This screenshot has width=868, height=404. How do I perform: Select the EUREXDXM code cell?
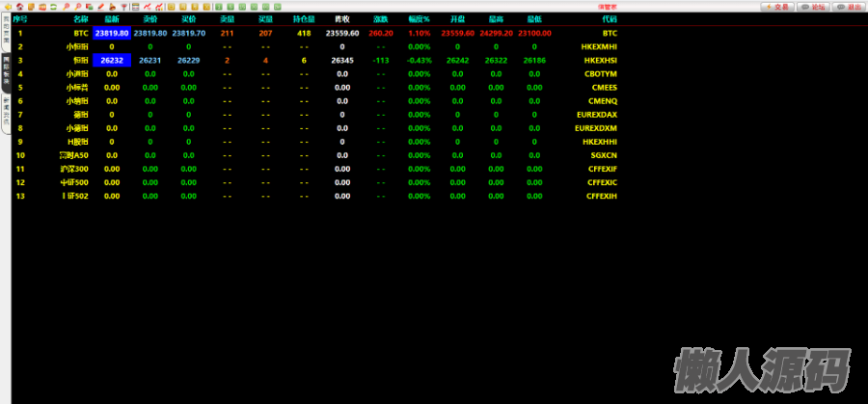[596, 128]
